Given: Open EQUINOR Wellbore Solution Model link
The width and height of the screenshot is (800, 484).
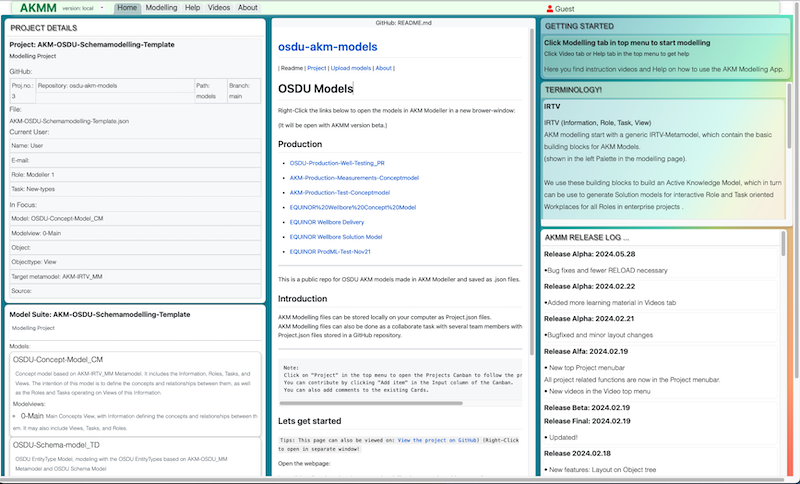Looking at the screenshot, I should click(x=336, y=237).
